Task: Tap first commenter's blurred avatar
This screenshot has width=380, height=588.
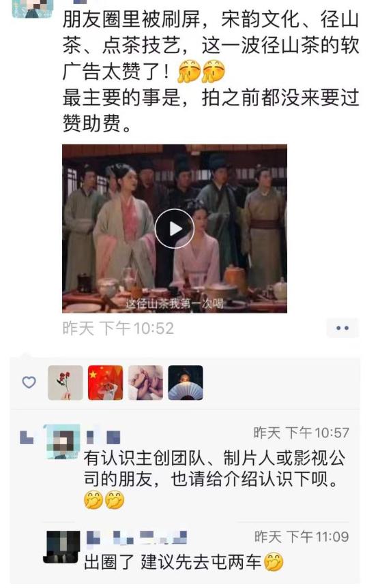Action: coord(63,442)
